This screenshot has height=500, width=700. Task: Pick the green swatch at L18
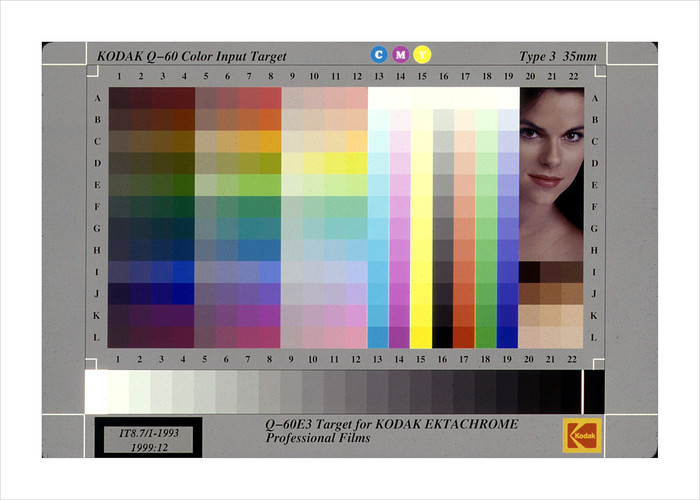point(486,338)
